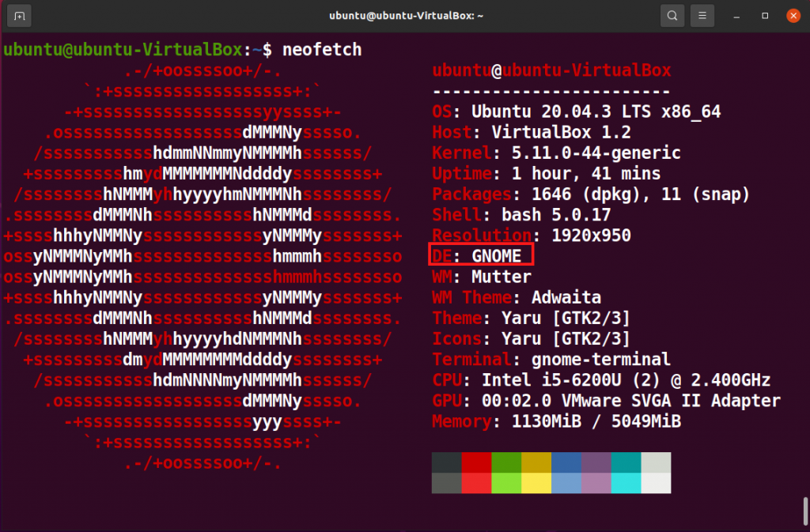
Task: Open a new terminal tab
Action: coord(18,15)
